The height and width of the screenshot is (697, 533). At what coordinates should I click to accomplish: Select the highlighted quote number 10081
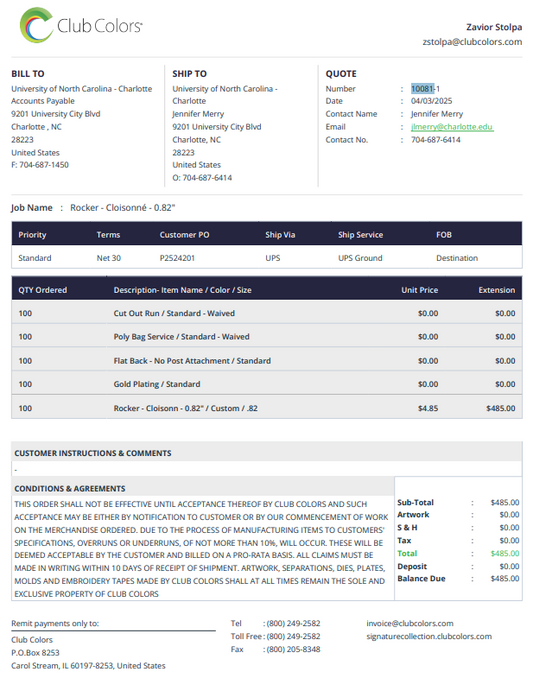click(422, 88)
